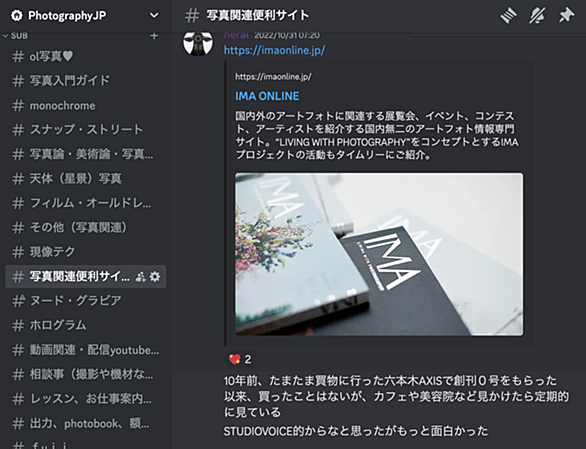Add a channel to SUB category
The image size is (586, 449).
(x=154, y=36)
